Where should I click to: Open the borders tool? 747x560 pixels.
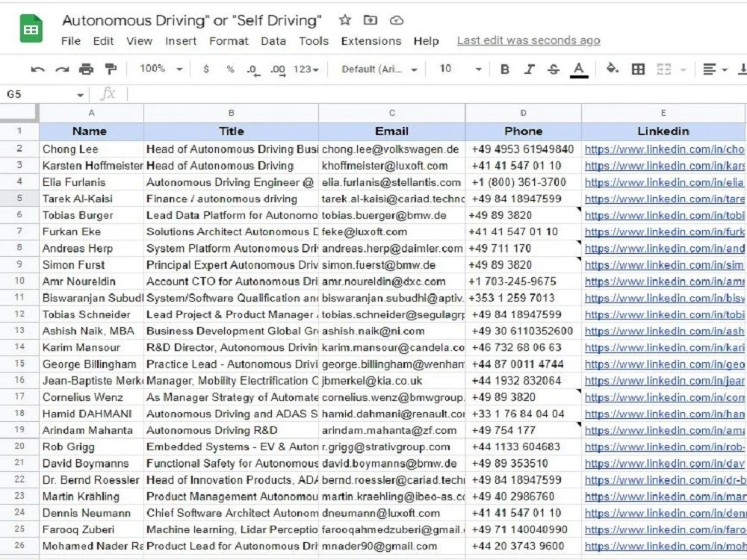pos(638,69)
